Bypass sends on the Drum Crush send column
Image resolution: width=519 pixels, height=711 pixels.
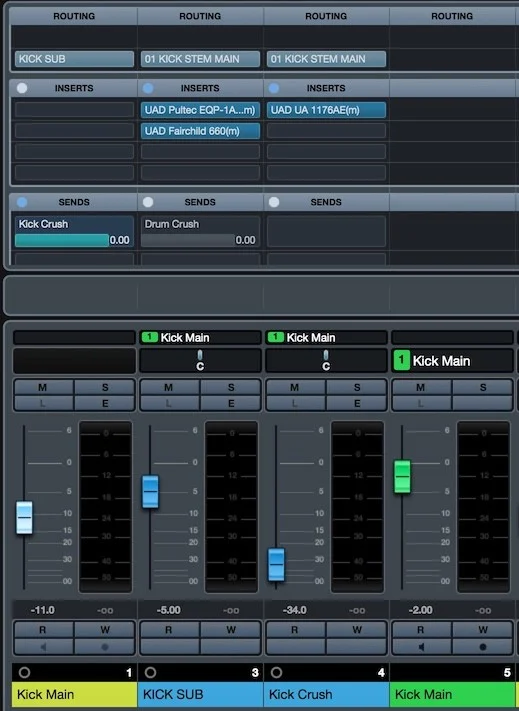coord(148,202)
